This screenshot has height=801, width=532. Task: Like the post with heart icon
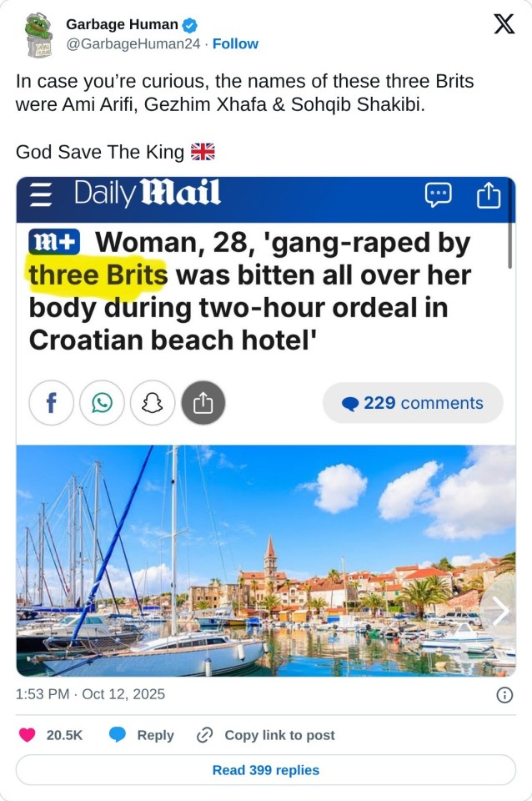[27, 734]
